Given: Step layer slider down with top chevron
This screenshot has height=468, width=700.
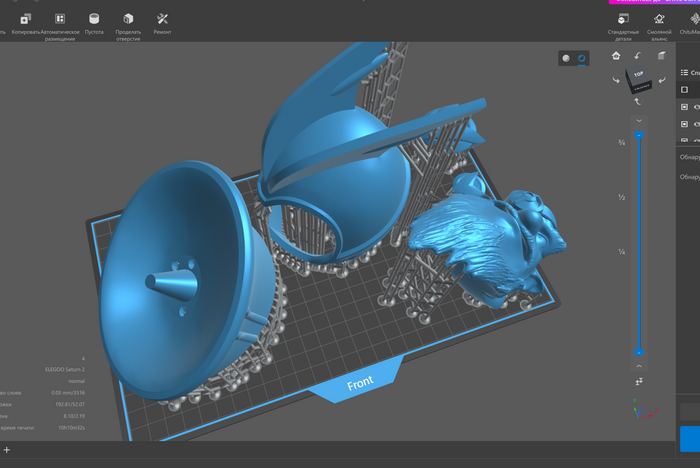Looking at the screenshot, I should click(x=638, y=120).
